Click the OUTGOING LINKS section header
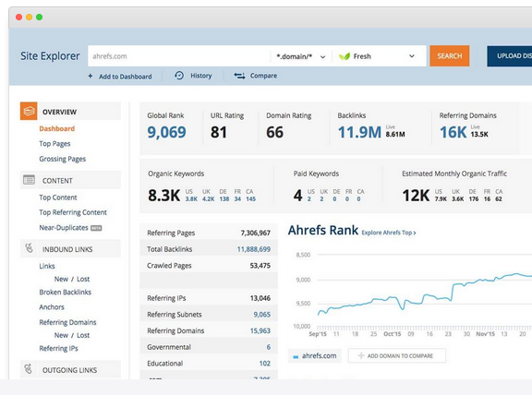Image resolution: width=532 pixels, height=395 pixels. (x=69, y=370)
